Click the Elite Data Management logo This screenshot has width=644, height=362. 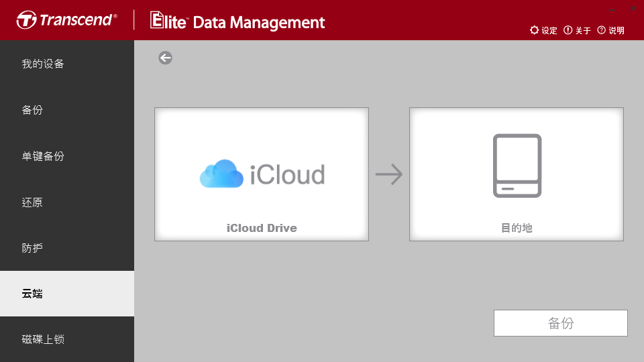click(x=237, y=21)
